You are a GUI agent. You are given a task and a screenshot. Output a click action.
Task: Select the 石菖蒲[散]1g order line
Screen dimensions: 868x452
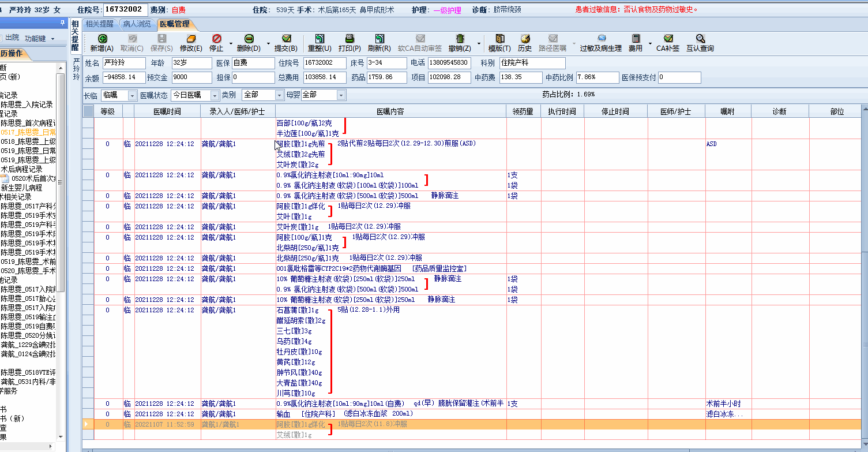(298, 310)
